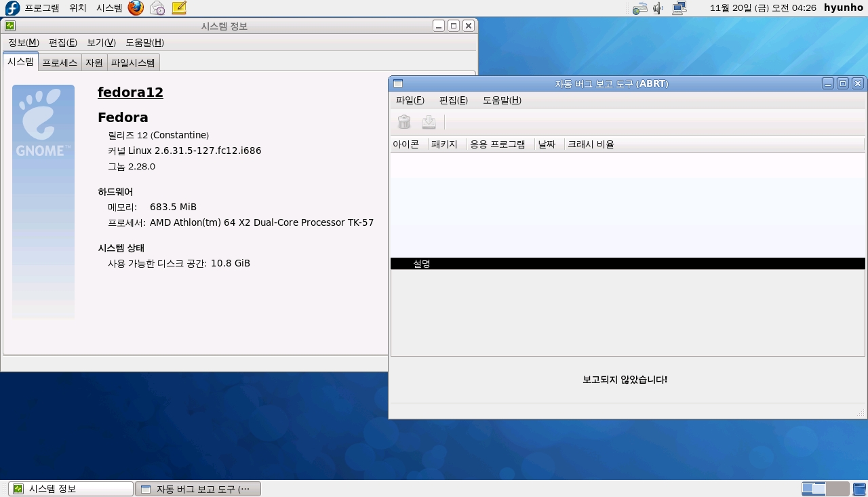Click the 683.5 MiB memory value
This screenshot has height=497, width=868.
[173, 207]
